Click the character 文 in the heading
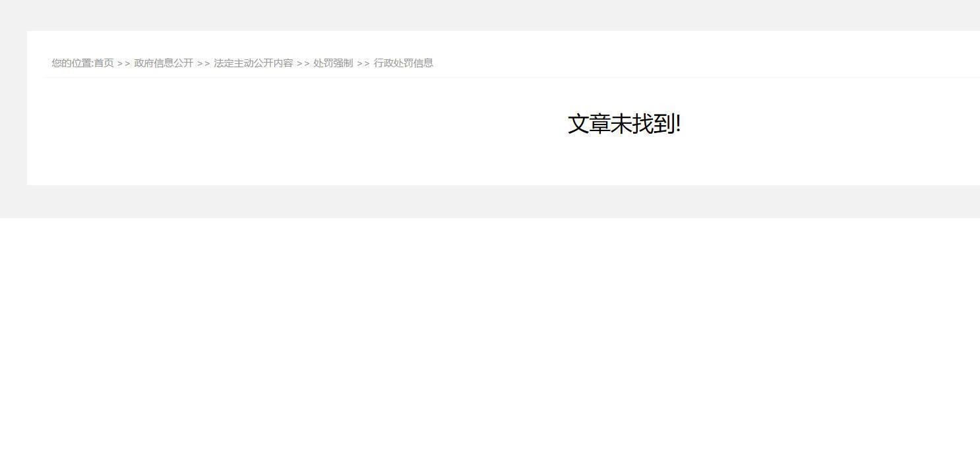This screenshot has height=475, width=980. click(578, 124)
